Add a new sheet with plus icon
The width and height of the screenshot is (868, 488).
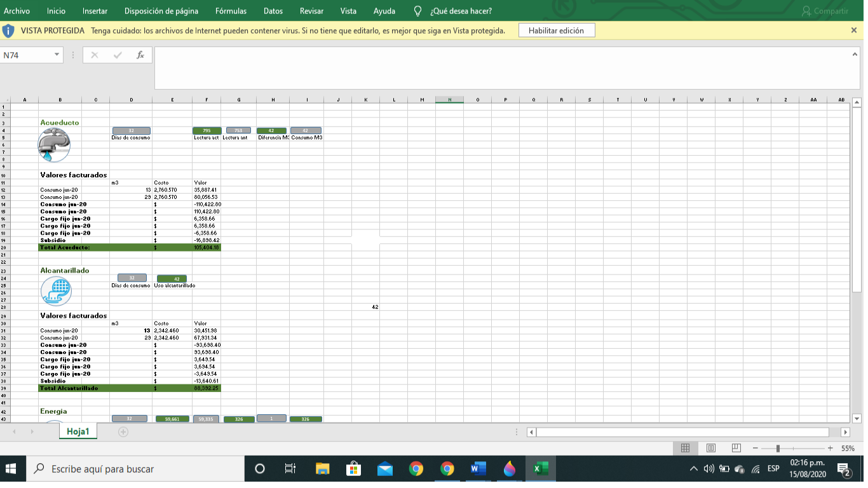[123, 432]
